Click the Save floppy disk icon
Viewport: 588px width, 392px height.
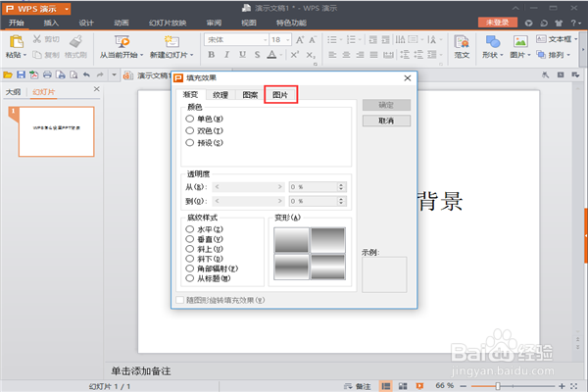click(x=21, y=75)
